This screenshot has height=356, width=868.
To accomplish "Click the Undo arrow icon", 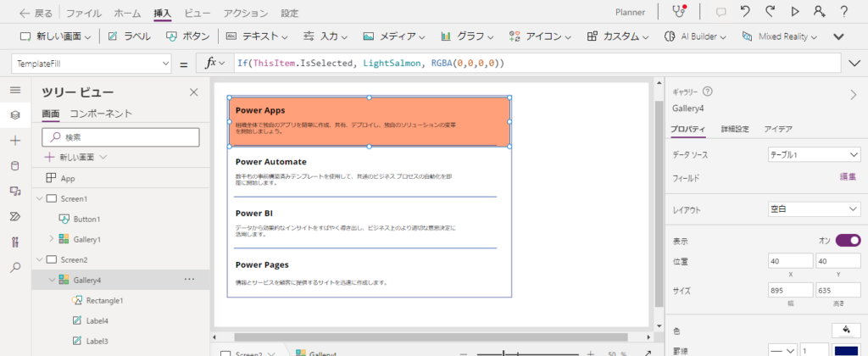I will pyautogui.click(x=745, y=12).
